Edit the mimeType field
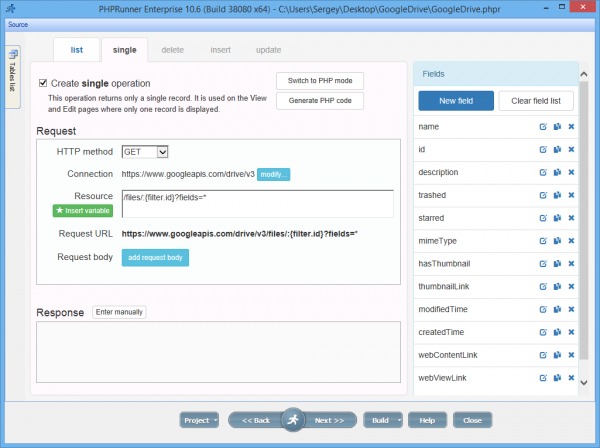This screenshot has width=600, height=448. pyautogui.click(x=543, y=241)
